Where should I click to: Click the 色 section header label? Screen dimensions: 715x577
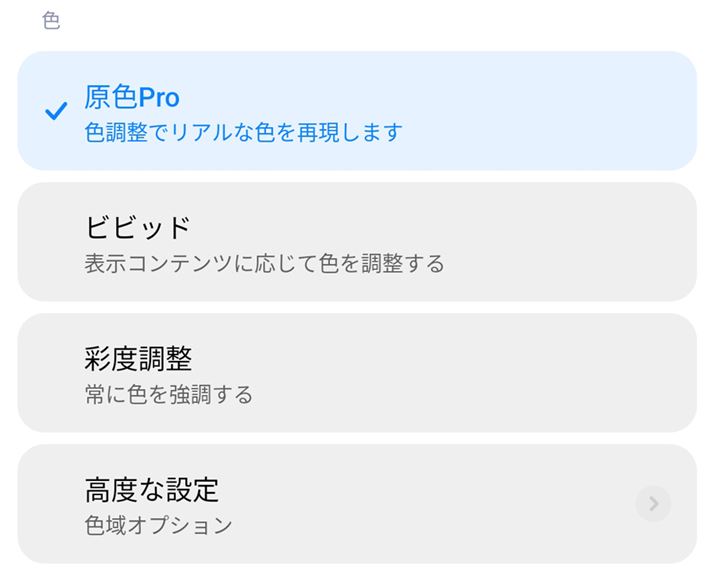(51, 21)
